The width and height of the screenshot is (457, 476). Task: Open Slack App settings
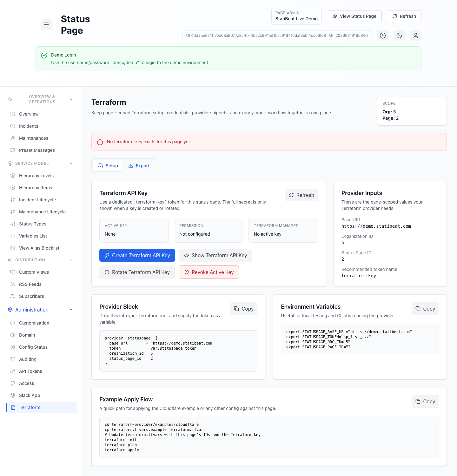click(30, 395)
